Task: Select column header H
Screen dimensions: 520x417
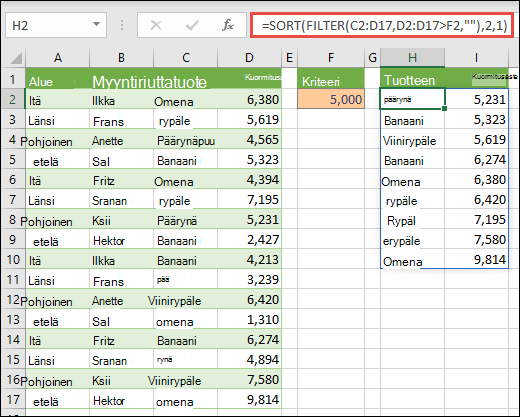Action: coord(412,58)
